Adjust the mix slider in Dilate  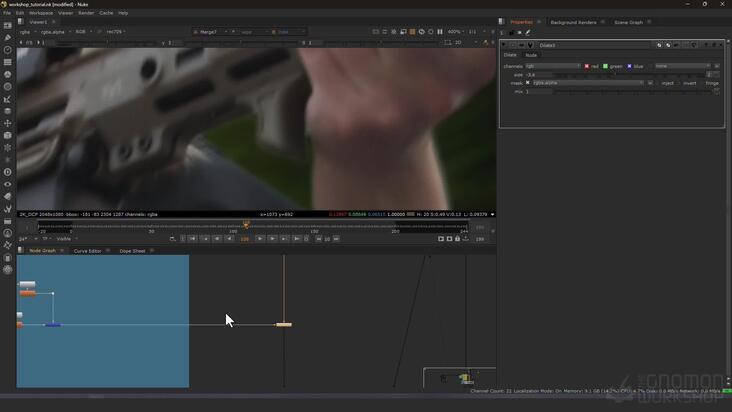(x=633, y=91)
